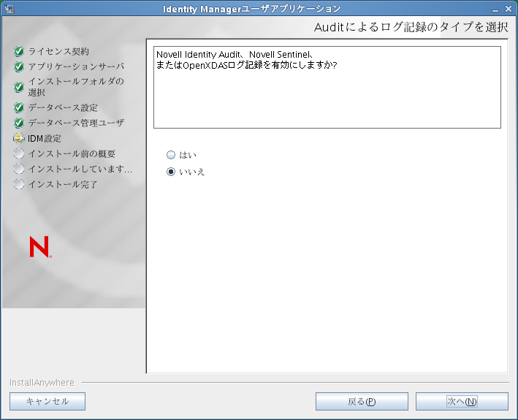Click the アプリケーションサーバ step label
The height and width of the screenshot is (420, 518).
pyautogui.click(x=76, y=66)
